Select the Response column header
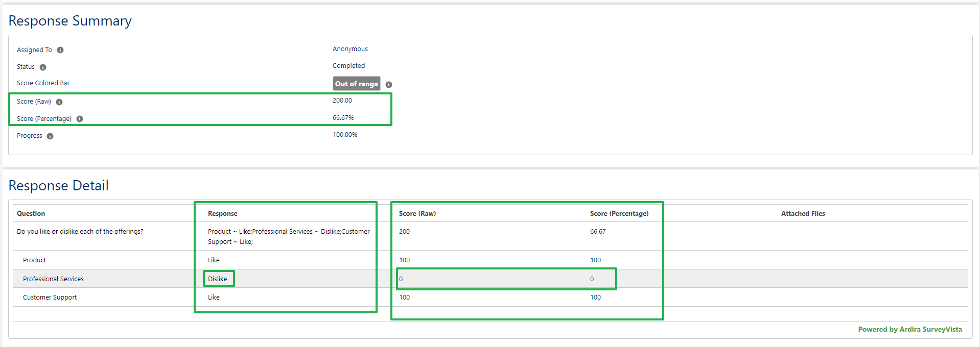 (x=222, y=213)
